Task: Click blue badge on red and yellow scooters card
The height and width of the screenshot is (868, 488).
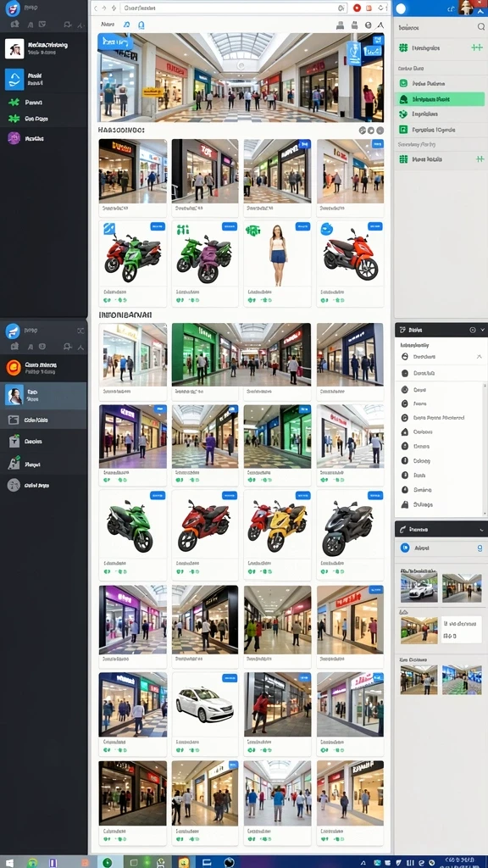Action: [302, 495]
